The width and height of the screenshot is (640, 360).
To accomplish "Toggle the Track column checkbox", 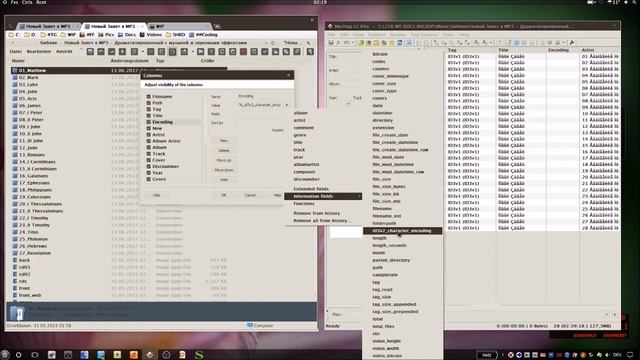I will click(x=149, y=153).
